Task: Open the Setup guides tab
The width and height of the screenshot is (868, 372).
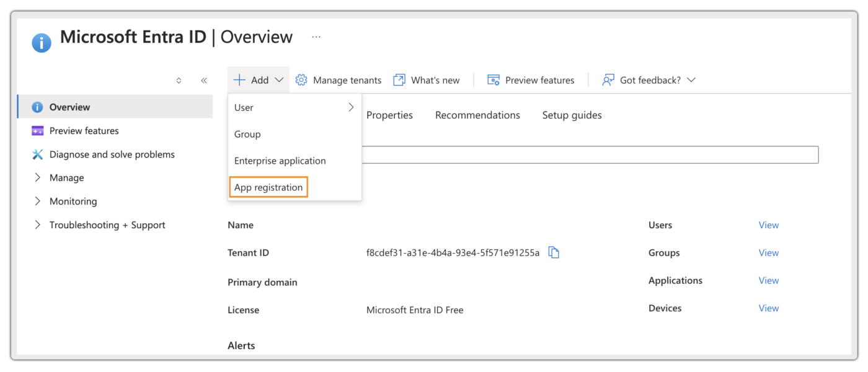Action: [x=572, y=115]
